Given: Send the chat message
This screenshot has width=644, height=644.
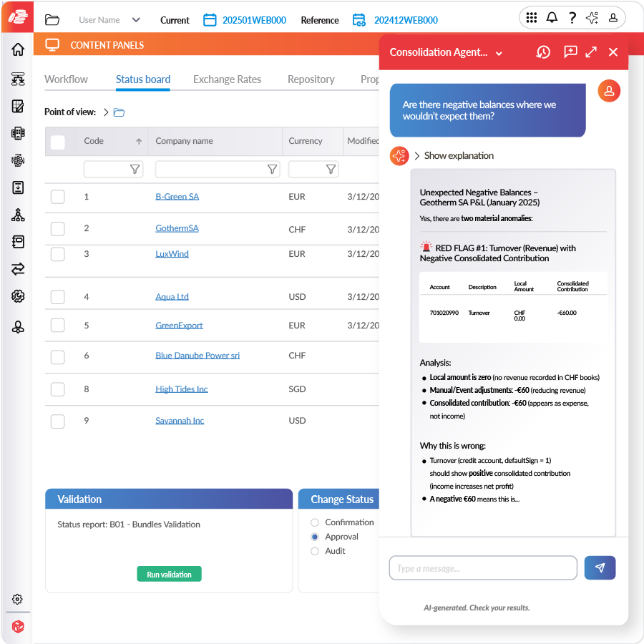Looking at the screenshot, I should [600, 567].
